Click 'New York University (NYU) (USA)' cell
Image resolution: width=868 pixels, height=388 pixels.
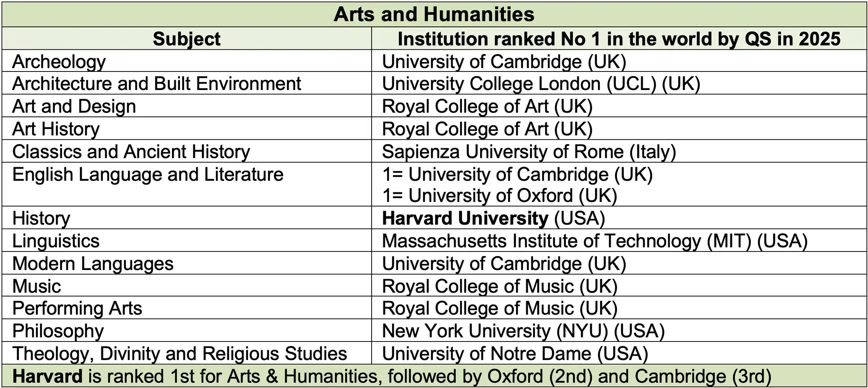(x=523, y=331)
